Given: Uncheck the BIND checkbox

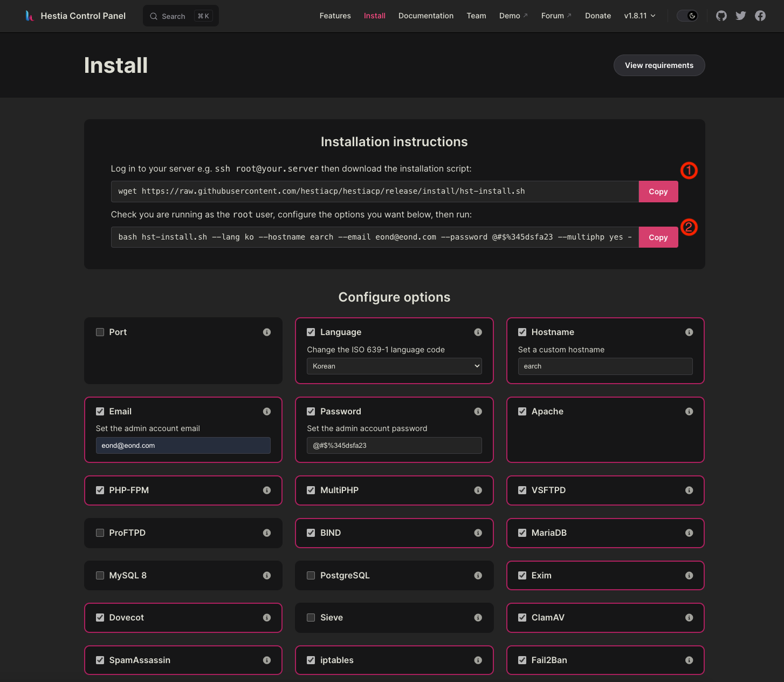Looking at the screenshot, I should click(311, 533).
